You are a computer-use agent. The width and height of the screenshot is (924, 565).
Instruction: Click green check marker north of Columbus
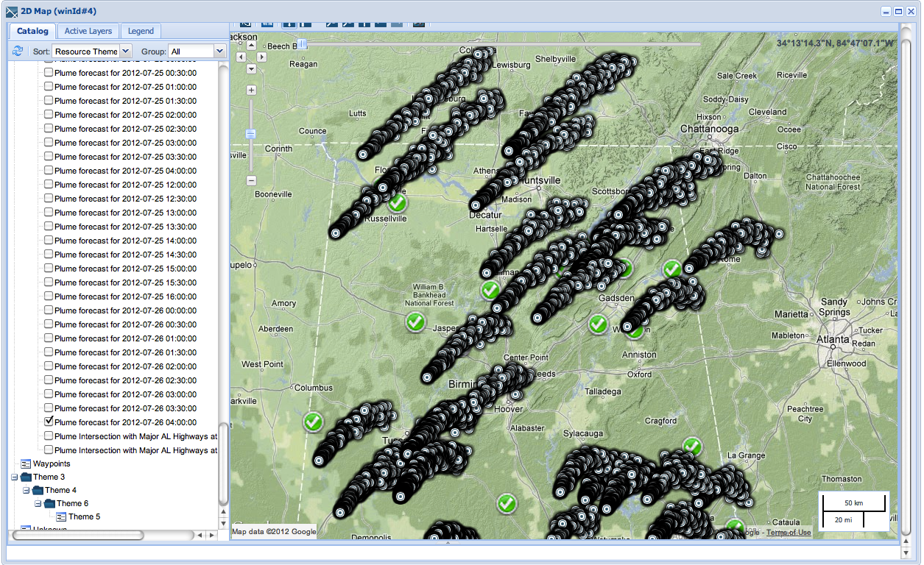(313, 422)
